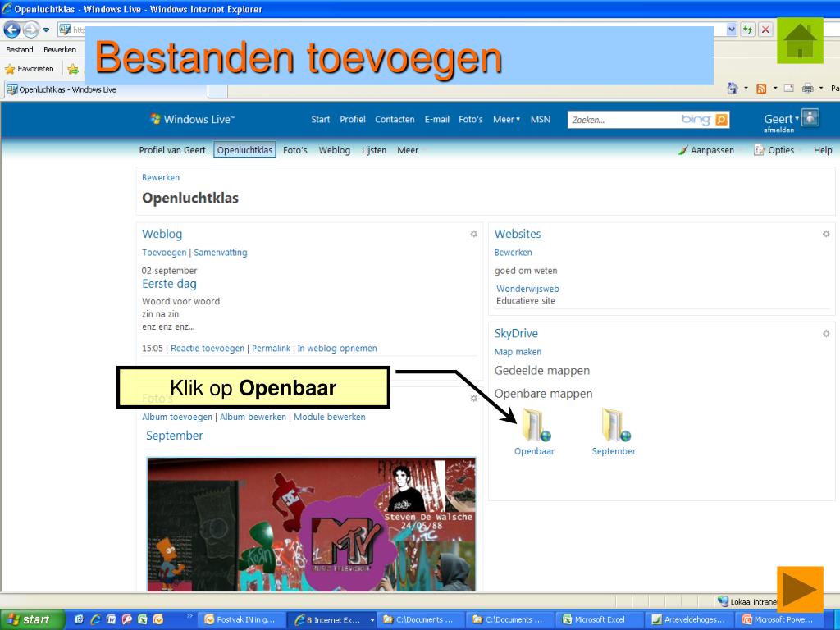Click the Favorieten star button

[30, 69]
